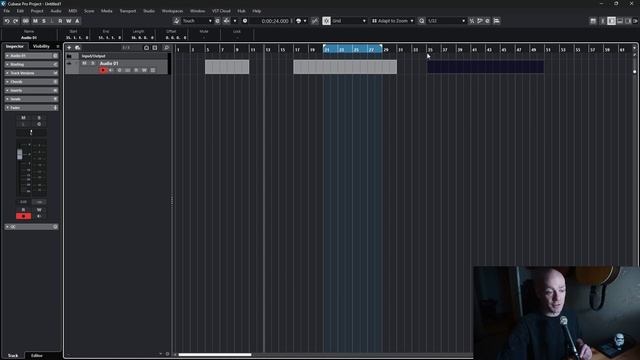This screenshot has width=640, height=360.
Task: Open the Audio menu
Action: [56, 11]
